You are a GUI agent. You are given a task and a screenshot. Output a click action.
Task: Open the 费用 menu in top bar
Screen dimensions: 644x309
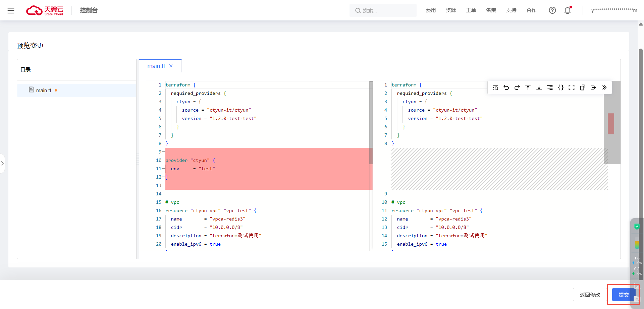tap(431, 10)
